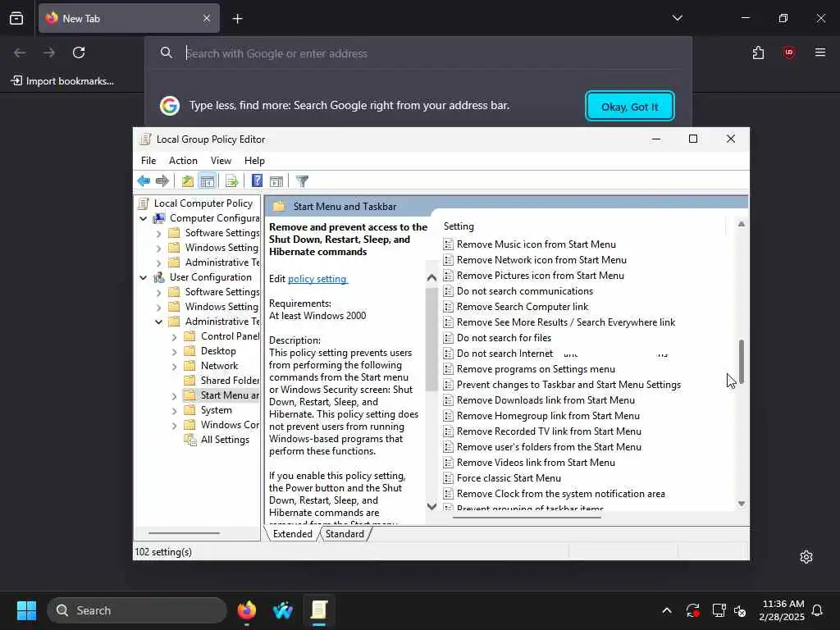Screen dimensions: 840x630
Task: Click the settings list vertical scrollbar thumb
Action: [x=742, y=360]
